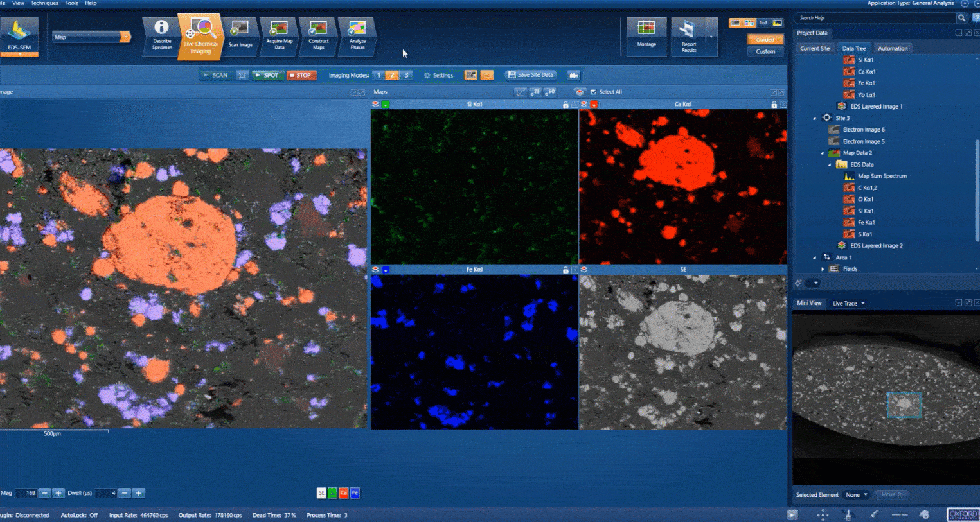The image size is (980, 522).
Task: Expand the Fields node under Area 1
Action: 823,269
